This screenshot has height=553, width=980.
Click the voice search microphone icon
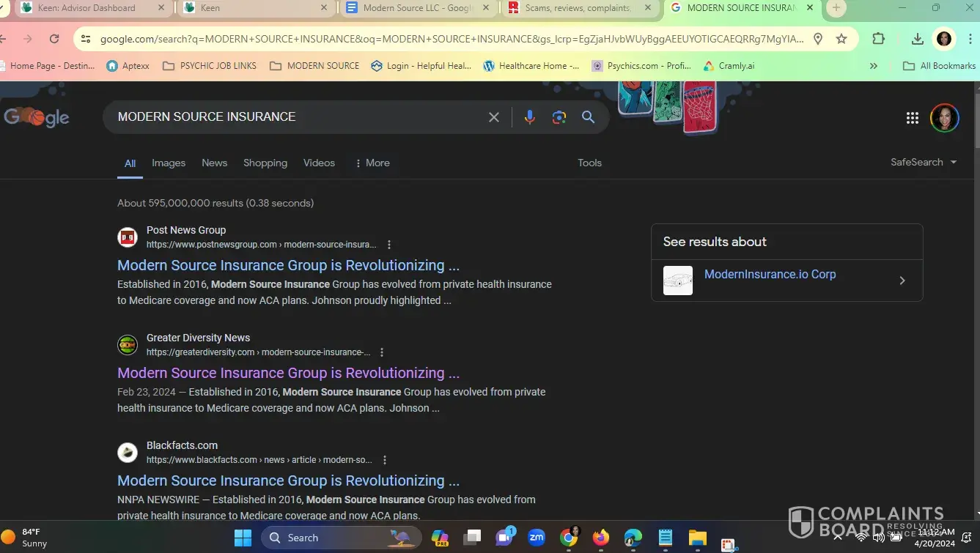[x=529, y=117]
